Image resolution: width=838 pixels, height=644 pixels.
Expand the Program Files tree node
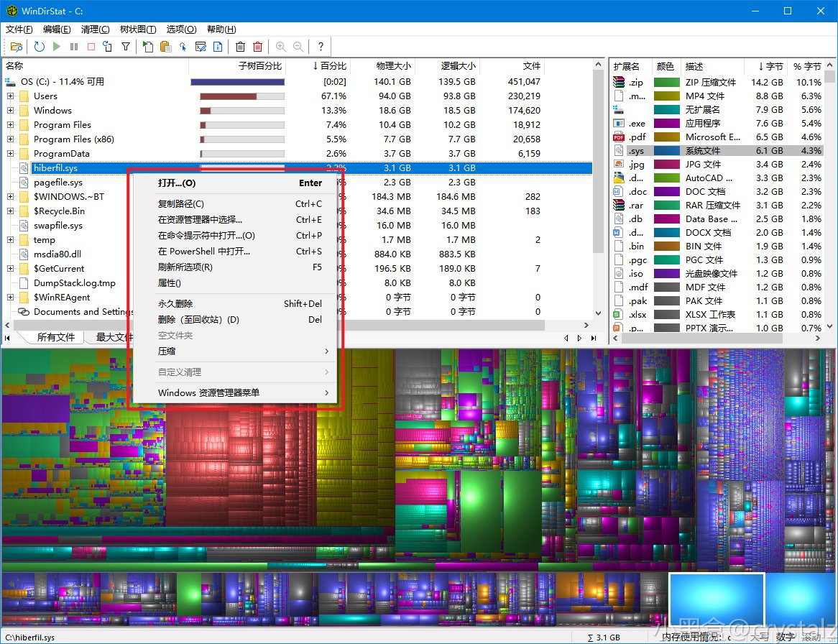[x=10, y=124]
